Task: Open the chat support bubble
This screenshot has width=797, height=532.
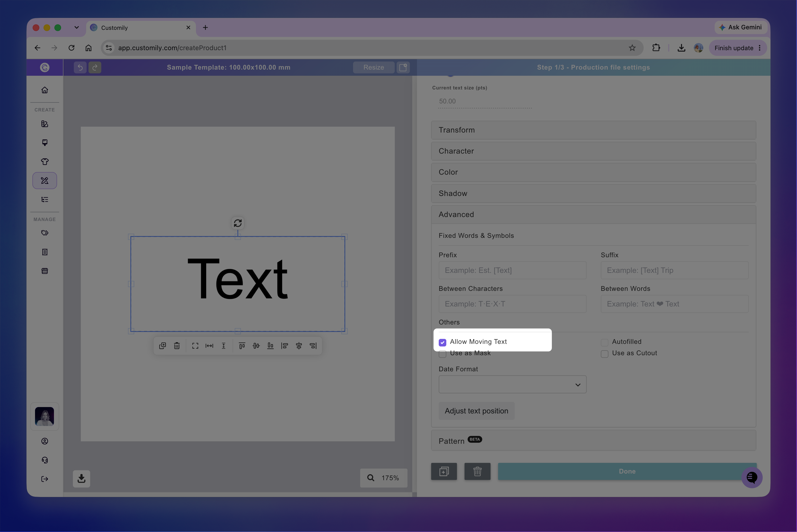Action: [x=752, y=477]
